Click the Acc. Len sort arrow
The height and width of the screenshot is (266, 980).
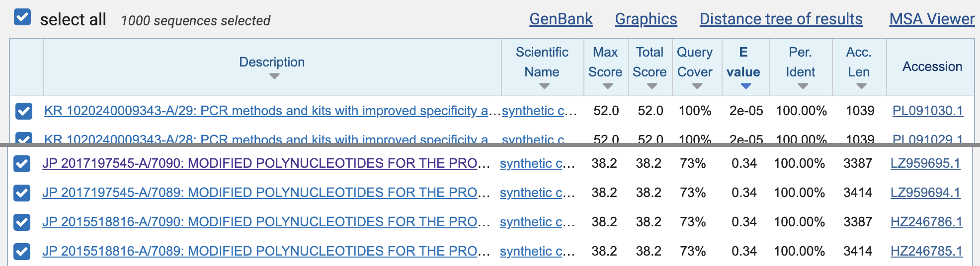861,86
